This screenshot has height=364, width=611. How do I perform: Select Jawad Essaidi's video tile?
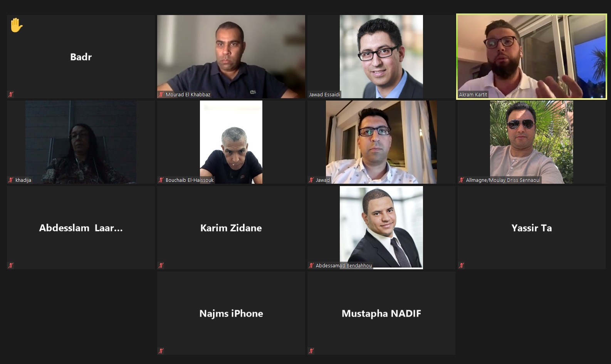381,57
